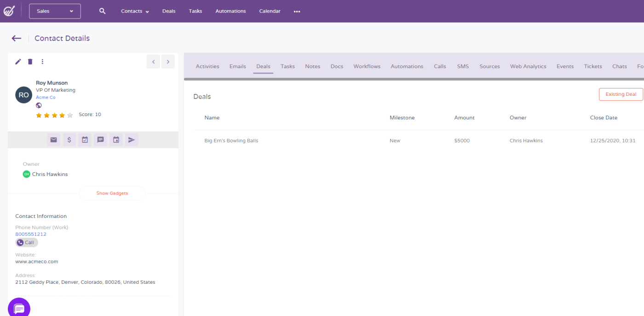Open the chat bubble widget
The image size is (644, 316).
19,308
